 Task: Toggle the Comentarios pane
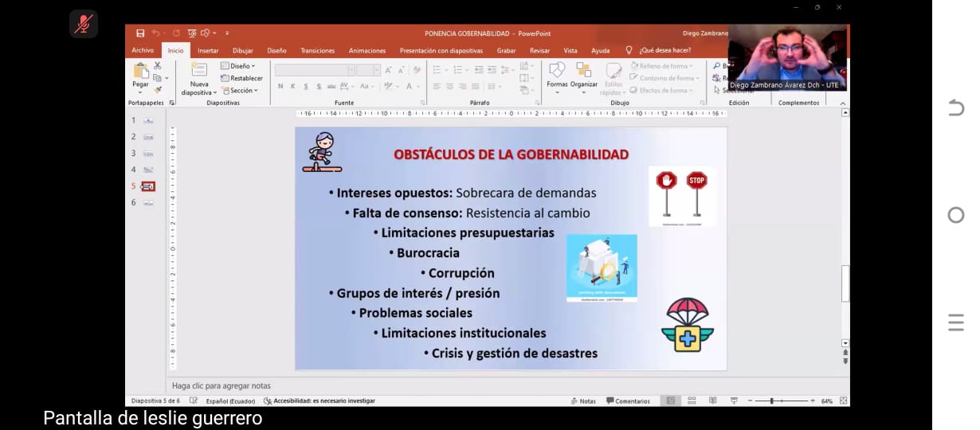(628, 401)
